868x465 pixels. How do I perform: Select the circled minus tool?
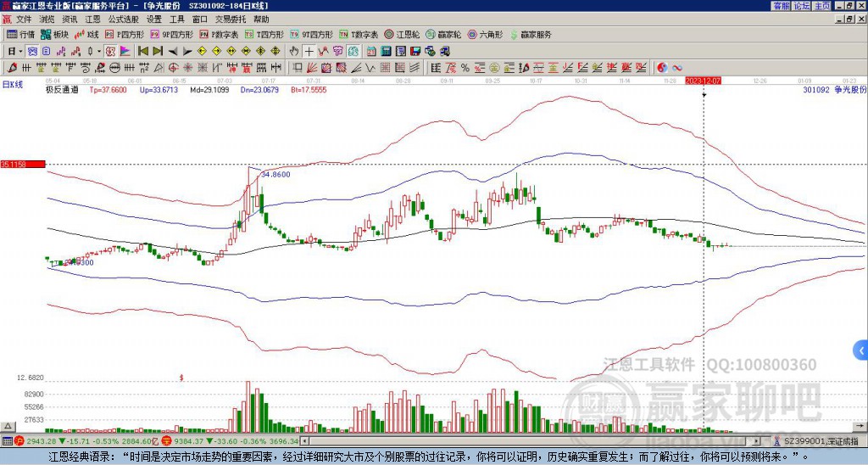[x=114, y=68]
